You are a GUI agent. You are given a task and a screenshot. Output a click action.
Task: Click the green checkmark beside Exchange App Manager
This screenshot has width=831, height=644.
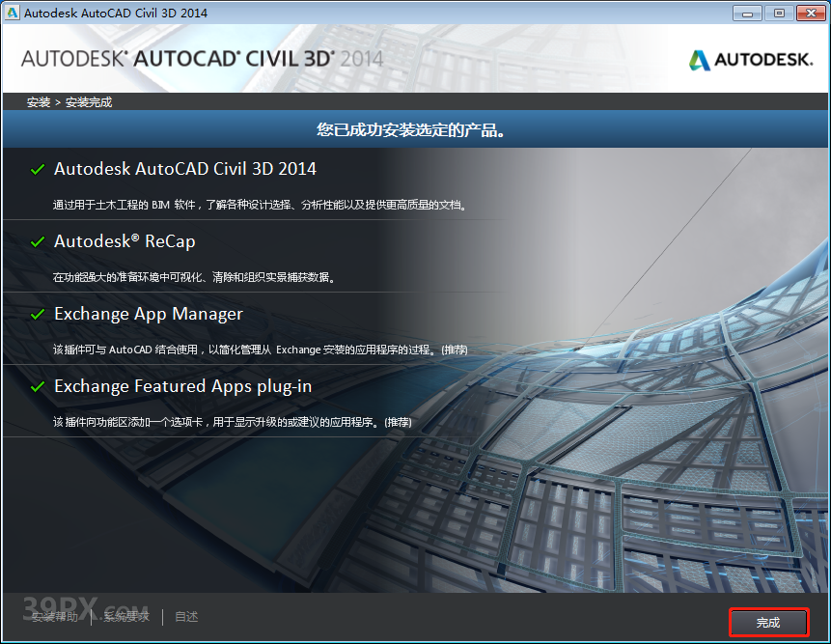38,313
